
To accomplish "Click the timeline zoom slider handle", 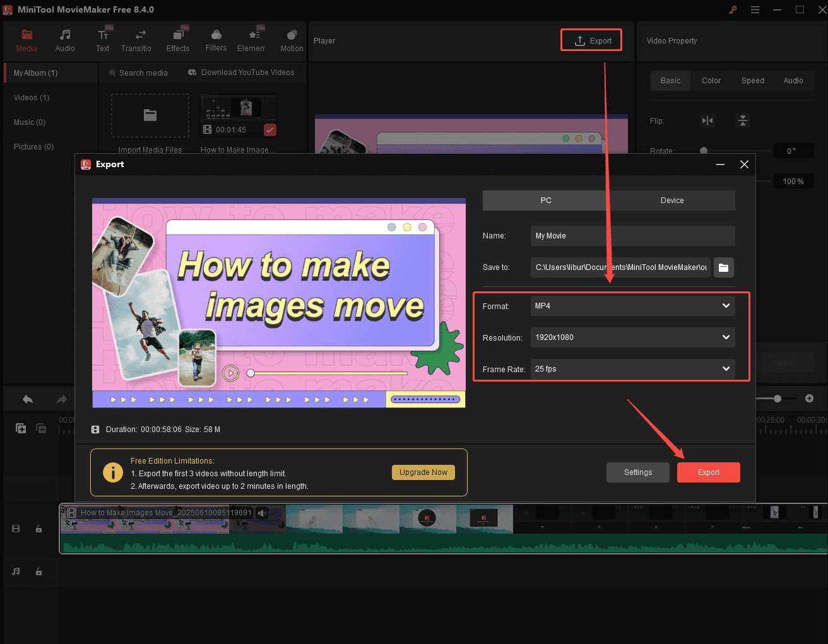I will tap(777, 399).
